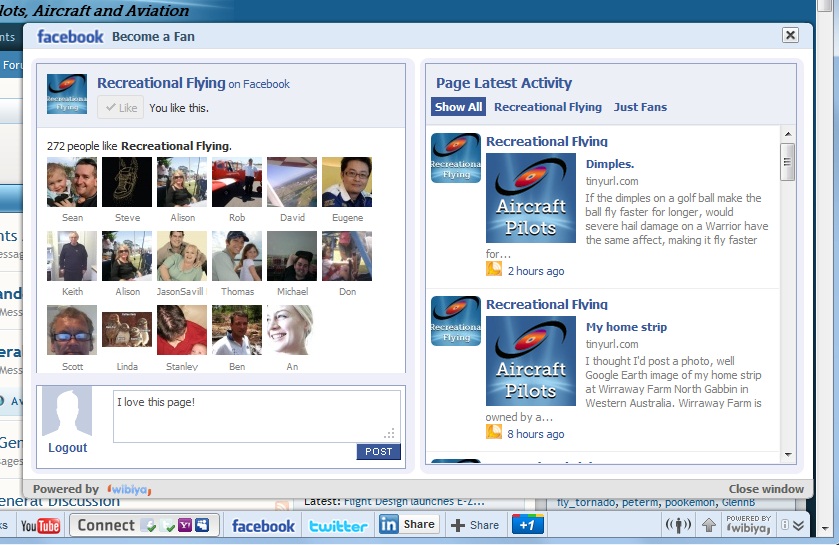Click the Recreational Flying avatar beside the Dimples post
The height and width of the screenshot is (545, 839).
coord(456,158)
